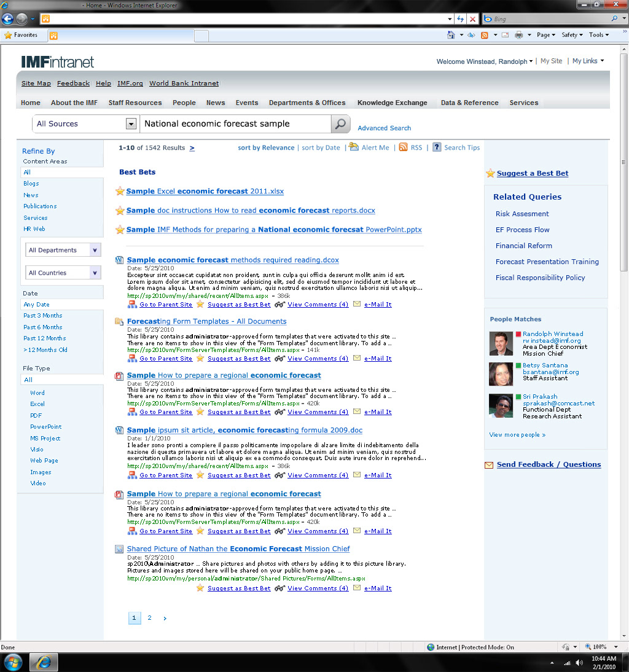Click star icon beside Sample Excel economic forecast
Image resolution: width=629 pixels, height=672 pixels.
pyautogui.click(x=120, y=191)
